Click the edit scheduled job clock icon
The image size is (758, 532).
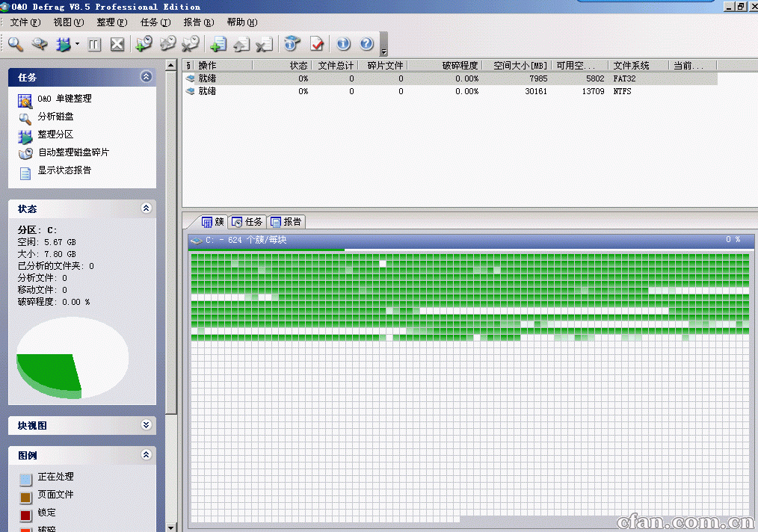tap(167, 44)
